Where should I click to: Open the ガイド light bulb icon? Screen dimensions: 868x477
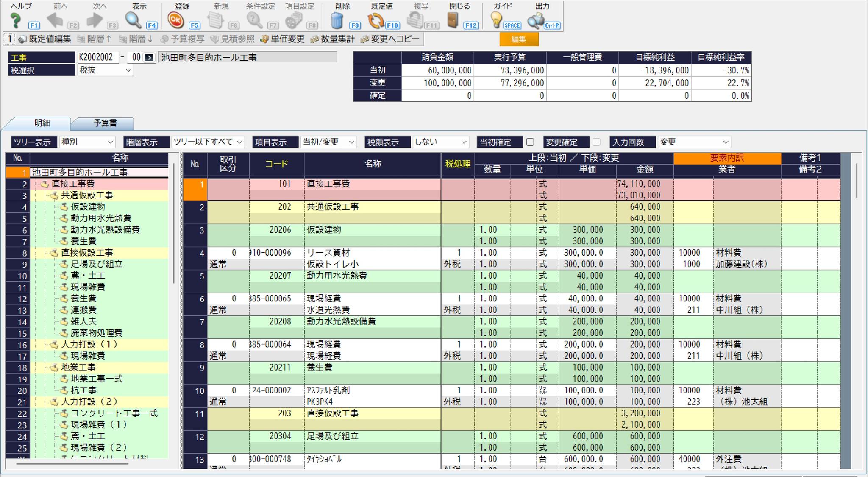496,20
